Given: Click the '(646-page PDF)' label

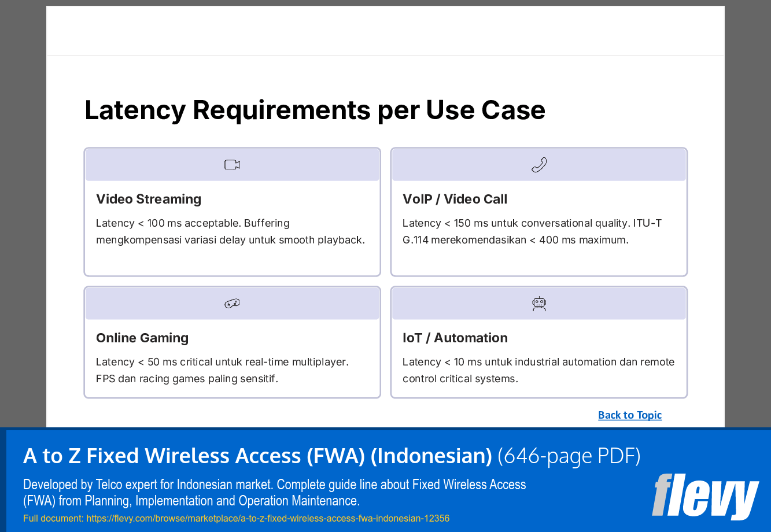Looking at the screenshot, I should pyautogui.click(x=569, y=456).
